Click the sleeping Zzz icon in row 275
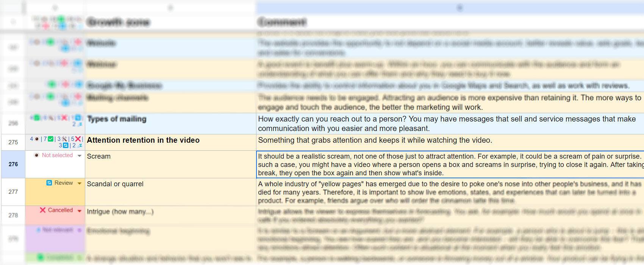644x265 pixels. pos(80,145)
